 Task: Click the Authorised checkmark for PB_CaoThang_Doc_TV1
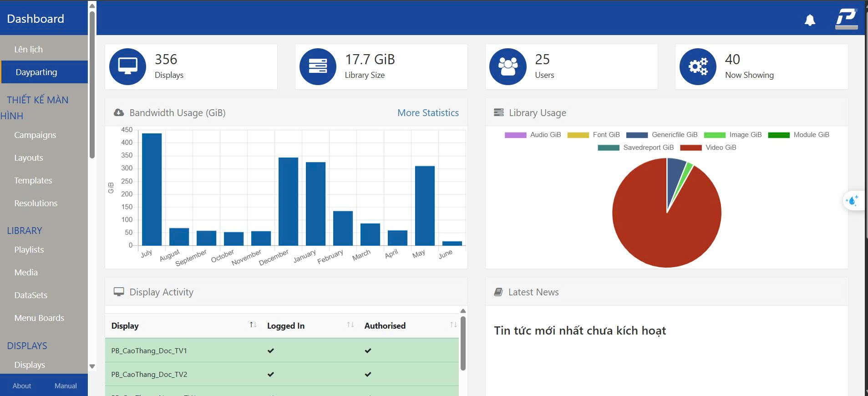click(x=368, y=350)
